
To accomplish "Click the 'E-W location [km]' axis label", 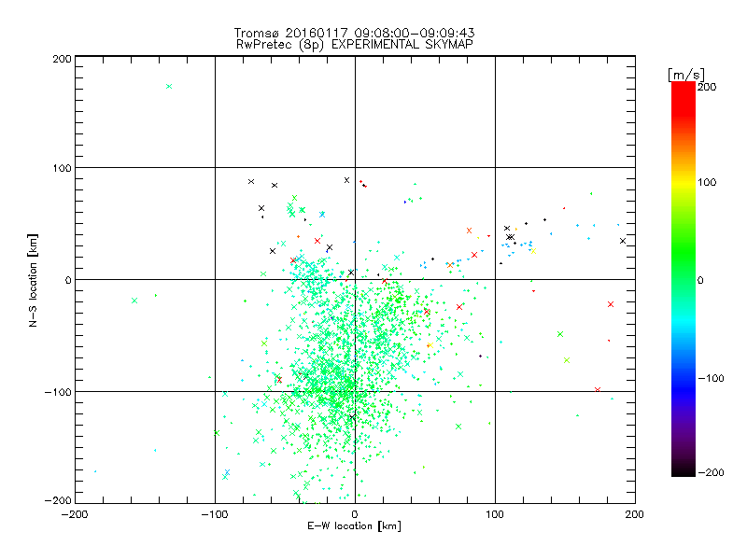I will click(354, 526).
